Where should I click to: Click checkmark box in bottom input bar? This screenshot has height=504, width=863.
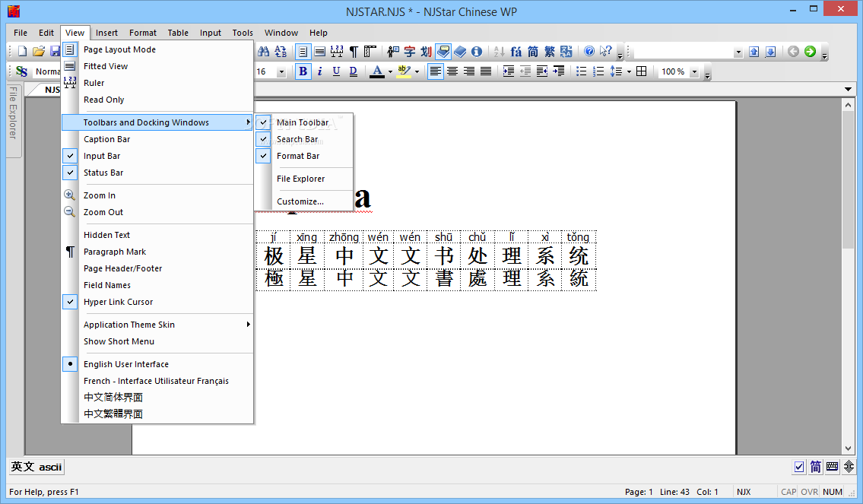click(799, 468)
